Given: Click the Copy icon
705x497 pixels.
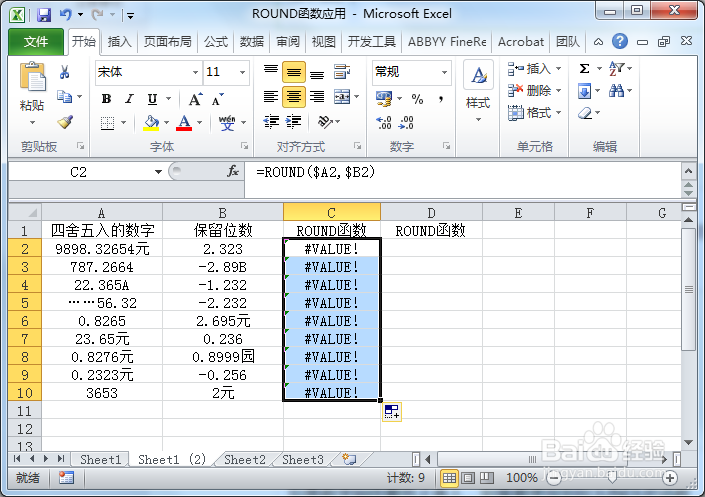Looking at the screenshot, I should pyautogui.click(x=64, y=96).
